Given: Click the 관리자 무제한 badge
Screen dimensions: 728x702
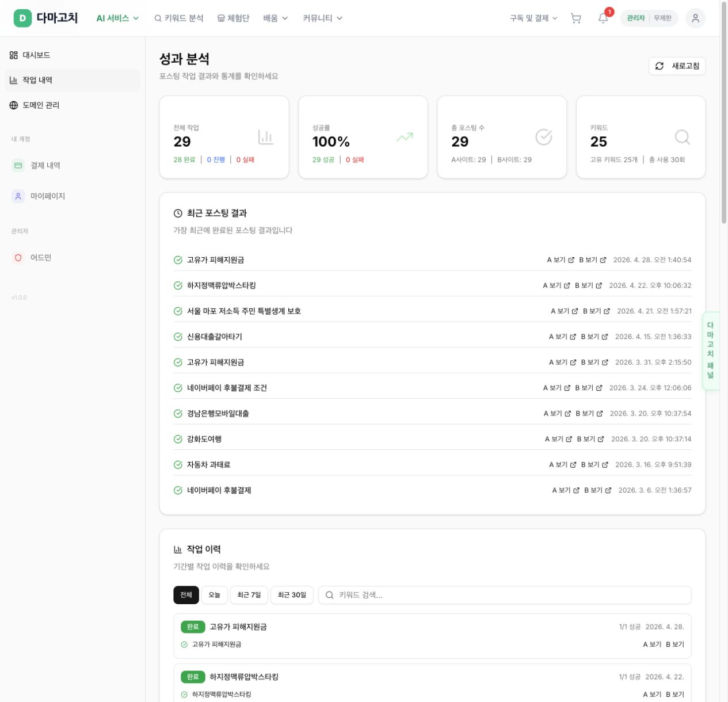Looking at the screenshot, I should tap(649, 18).
